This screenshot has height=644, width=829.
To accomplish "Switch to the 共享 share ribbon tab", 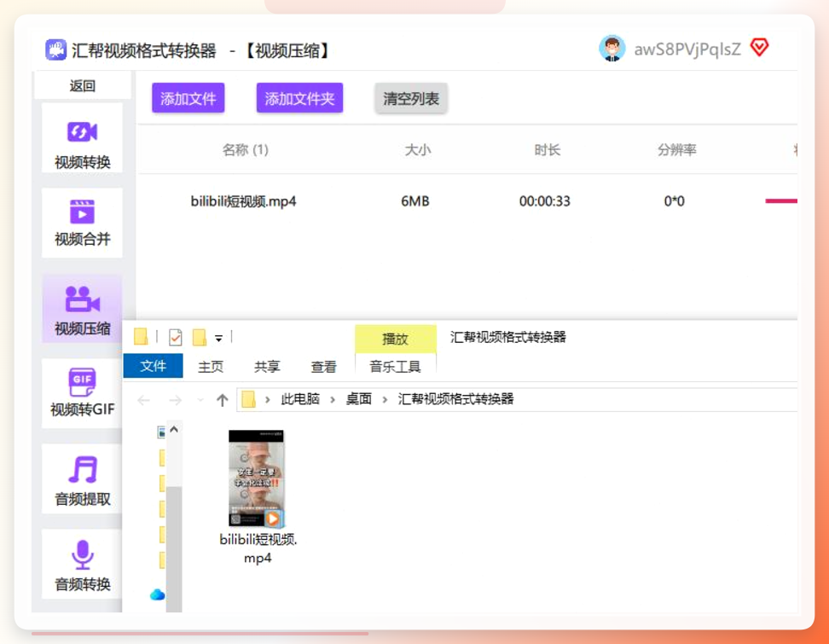I will (x=267, y=367).
